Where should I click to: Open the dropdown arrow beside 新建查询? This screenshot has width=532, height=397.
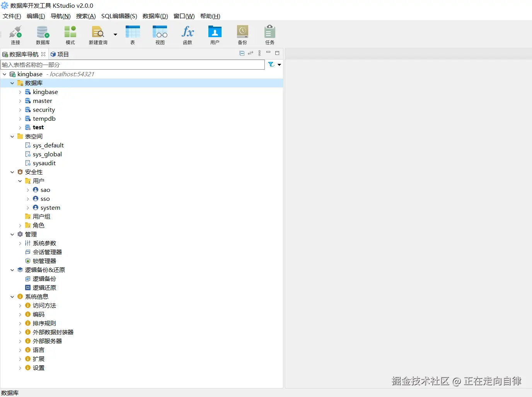(x=115, y=34)
